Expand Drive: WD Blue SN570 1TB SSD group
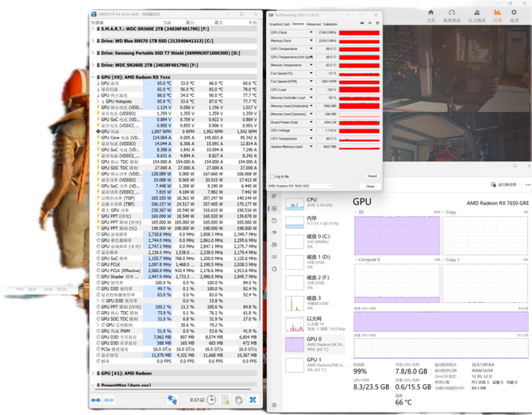 pos(93,40)
